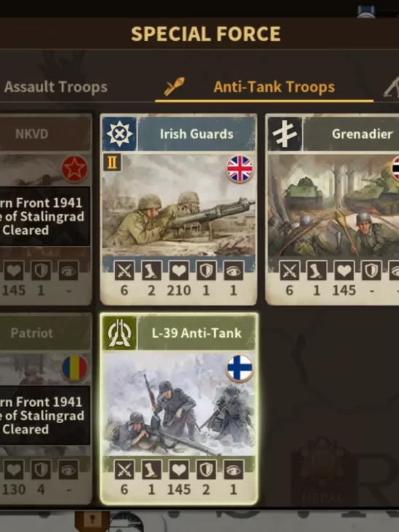Select the Irish Guards card title
The height and width of the screenshot is (532, 399).
[x=197, y=134]
